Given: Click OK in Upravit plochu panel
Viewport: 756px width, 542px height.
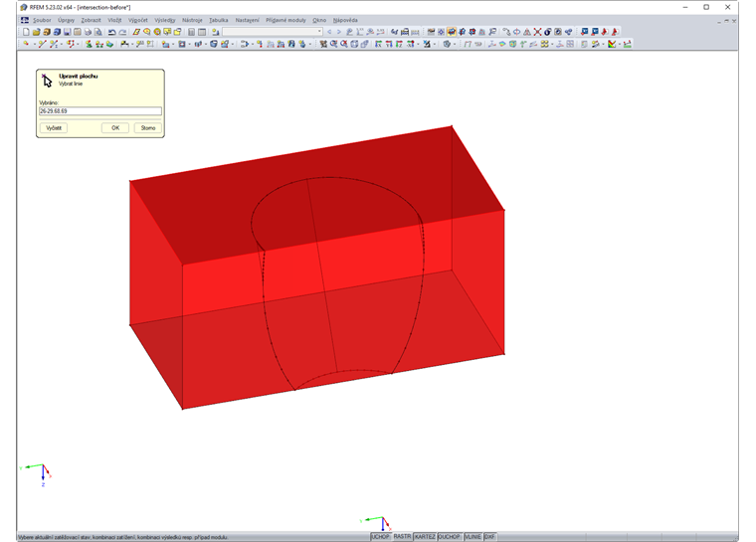Looking at the screenshot, I should point(115,127).
